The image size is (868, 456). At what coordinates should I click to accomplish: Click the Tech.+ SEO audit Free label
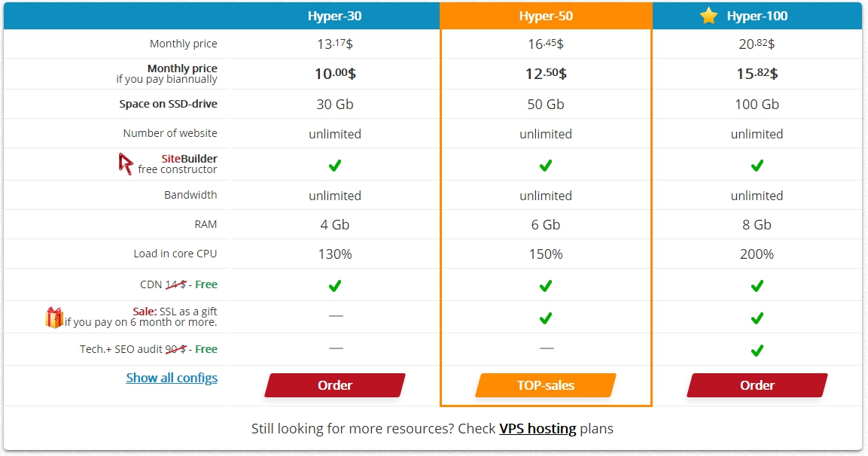(148, 349)
